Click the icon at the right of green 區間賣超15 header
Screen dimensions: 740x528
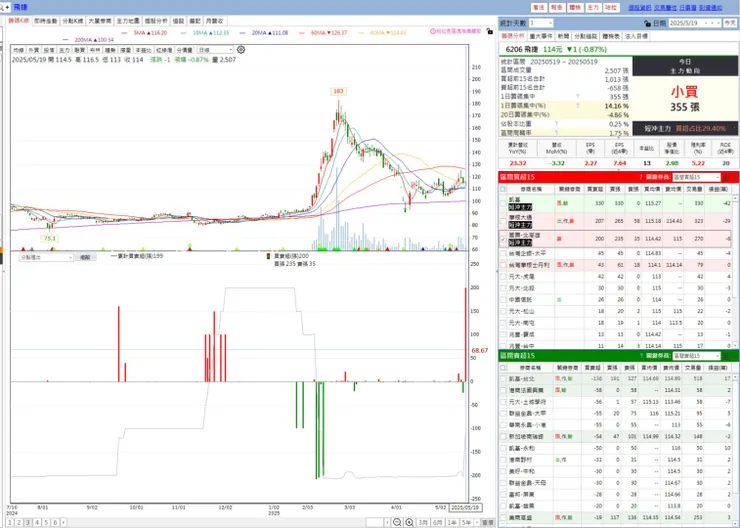[726, 356]
